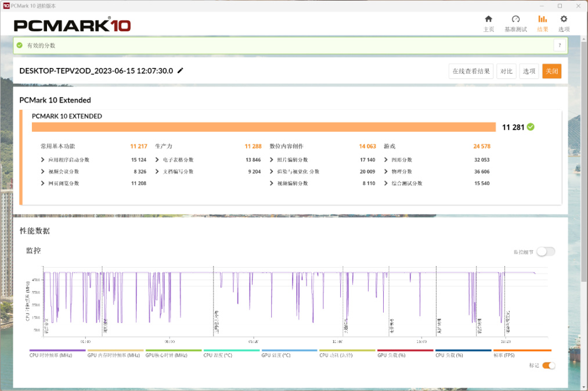Click the 生产力 score 11 288
This screenshot has width=588, height=391.
tap(253, 146)
